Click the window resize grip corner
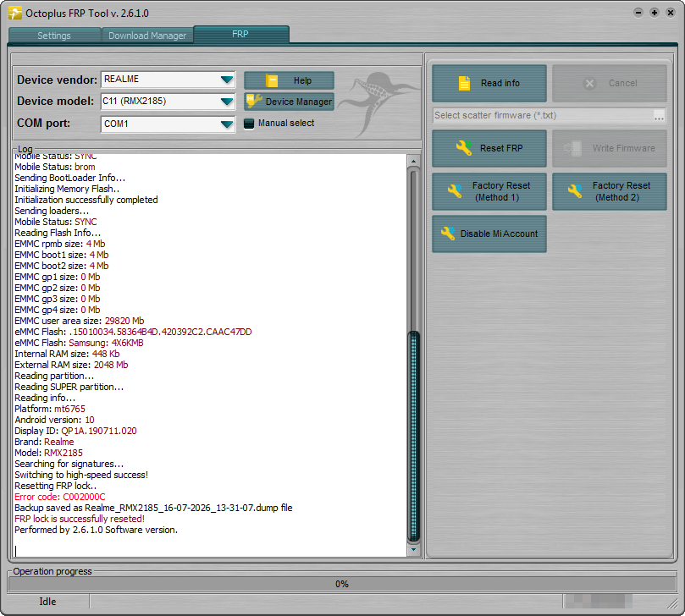This screenshot has height=616, width=685. pyautogui.click(x=672, y=603)
